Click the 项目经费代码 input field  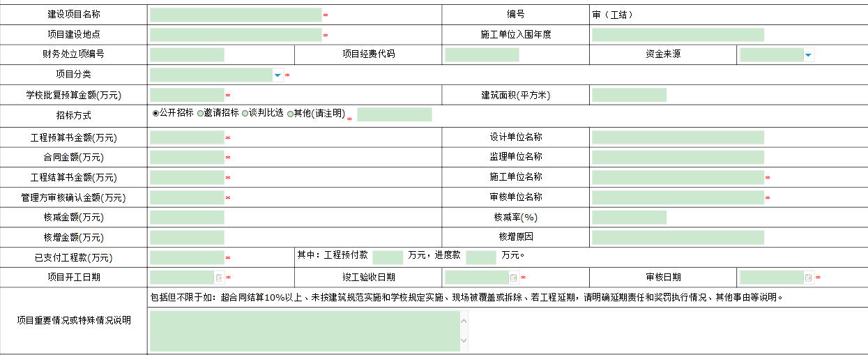click(x=482, y=55)
